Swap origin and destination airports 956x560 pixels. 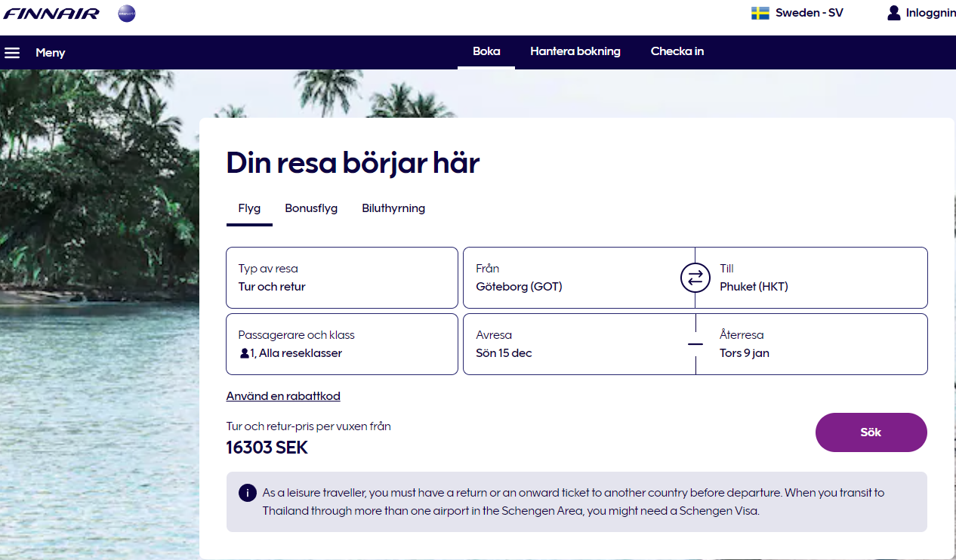pyautogui.click(x=695, y=278)
